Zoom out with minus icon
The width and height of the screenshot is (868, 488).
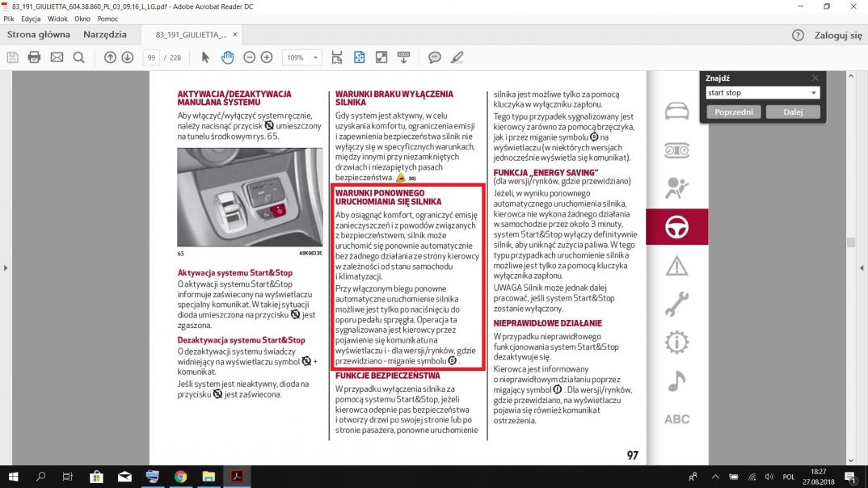click(x=249, y=57)
